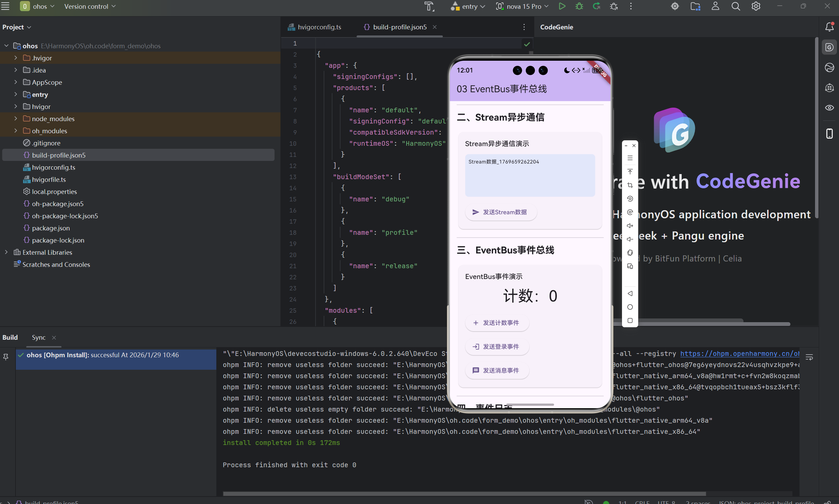Toggle the pin tab in the Build panel
Screen dimensions: 839x504
6,357
